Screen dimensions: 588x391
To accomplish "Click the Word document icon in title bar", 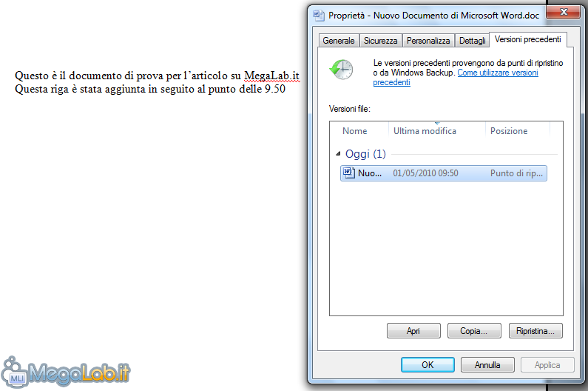I will click(x=319, y=16).
